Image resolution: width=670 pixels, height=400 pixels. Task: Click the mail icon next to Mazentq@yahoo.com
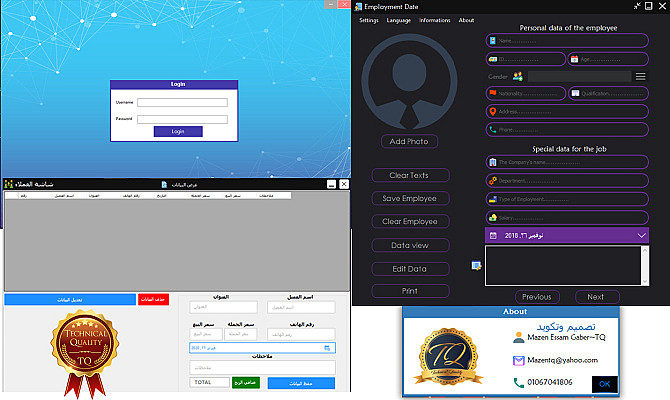[x=518, y=360]
